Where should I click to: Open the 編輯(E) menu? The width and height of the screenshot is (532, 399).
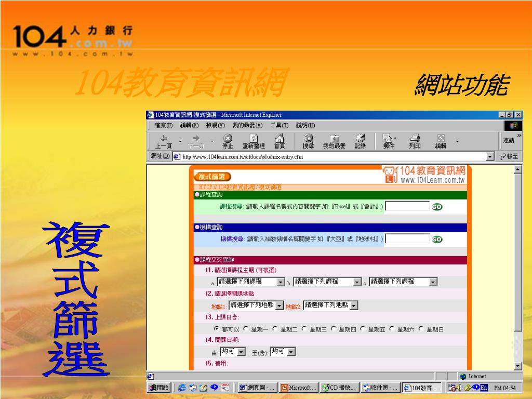pyautogui.click(x=189, y=125)
